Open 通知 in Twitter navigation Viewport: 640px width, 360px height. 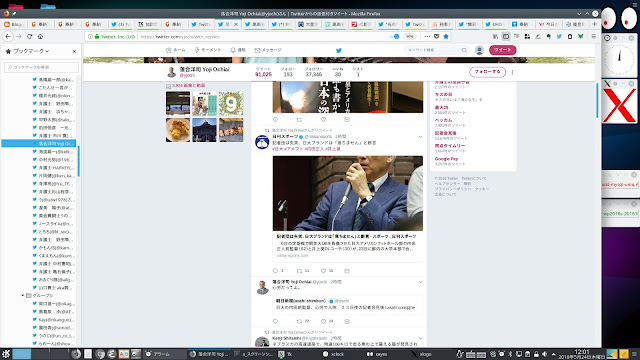pyautogui.click(x=238, y=50)
